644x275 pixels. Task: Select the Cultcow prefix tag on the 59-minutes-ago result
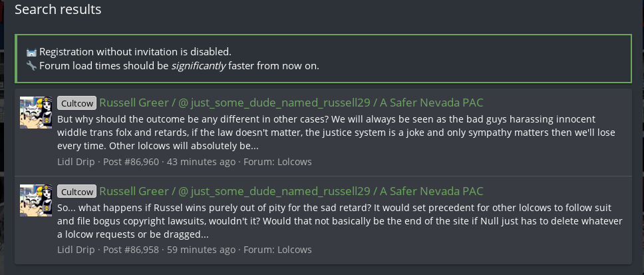coord(77,191)
